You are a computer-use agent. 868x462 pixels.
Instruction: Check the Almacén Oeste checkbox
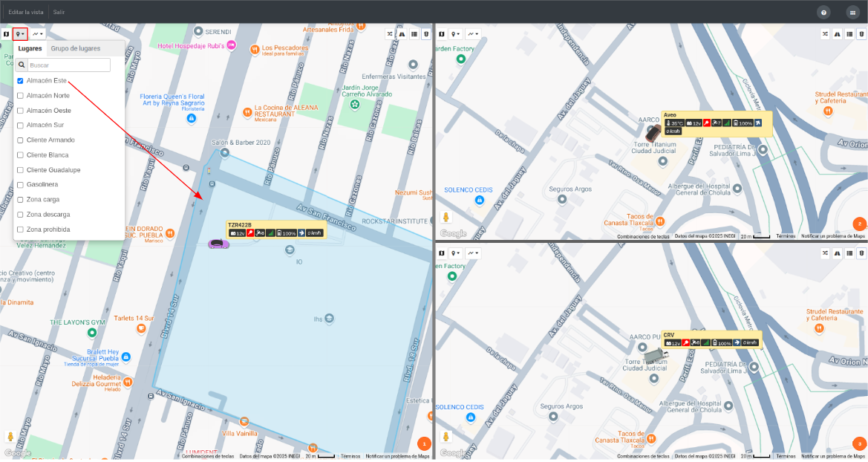pos(20,111)
